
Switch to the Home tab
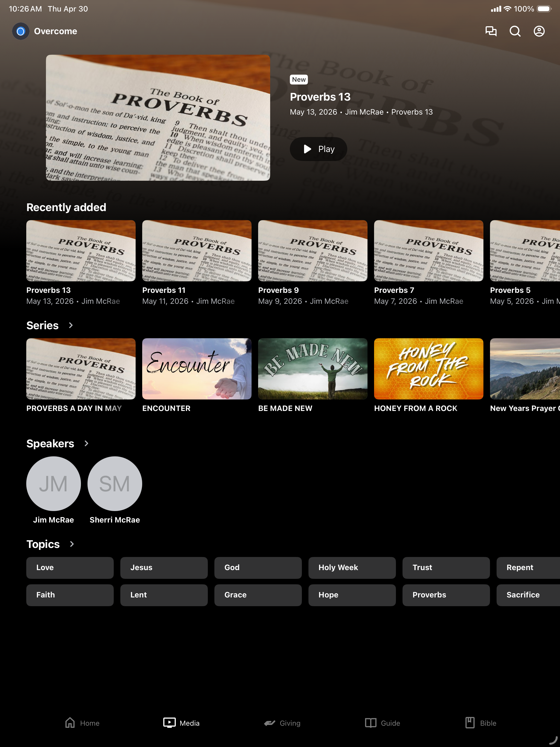[x=82, y=723]
